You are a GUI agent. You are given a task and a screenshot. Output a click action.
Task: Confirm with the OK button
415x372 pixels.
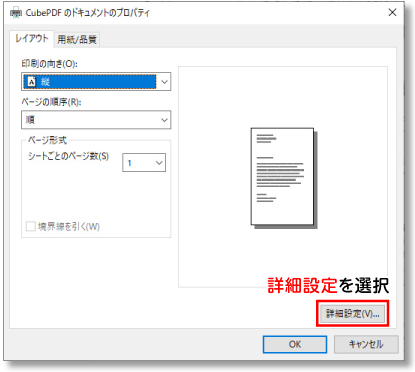tap(295, 344)
